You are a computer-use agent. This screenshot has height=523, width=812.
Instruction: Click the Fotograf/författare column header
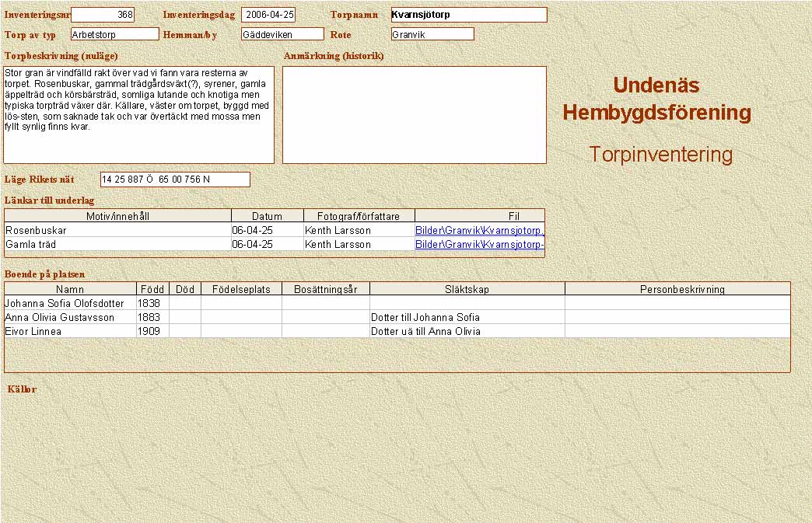click(x=358, y=216)
